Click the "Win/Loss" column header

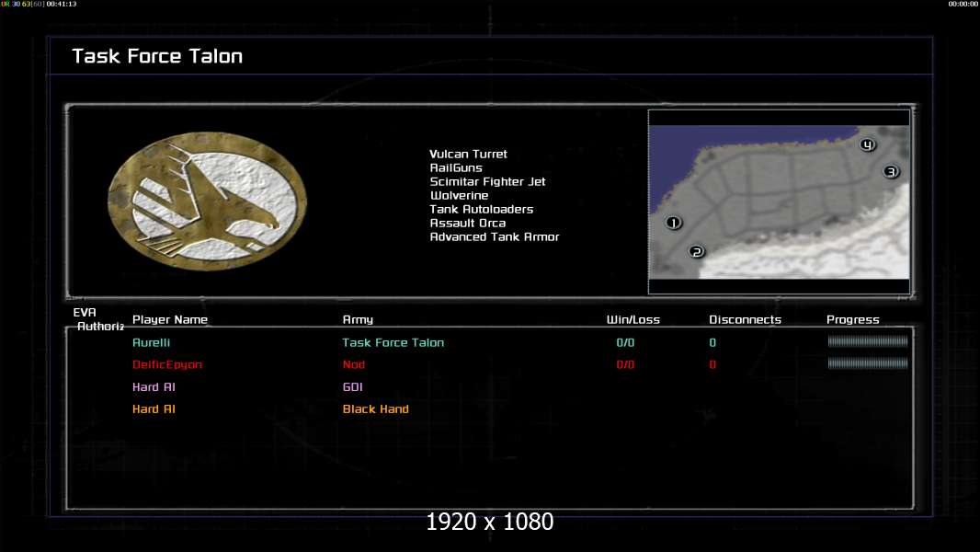[x=633, y=319]
